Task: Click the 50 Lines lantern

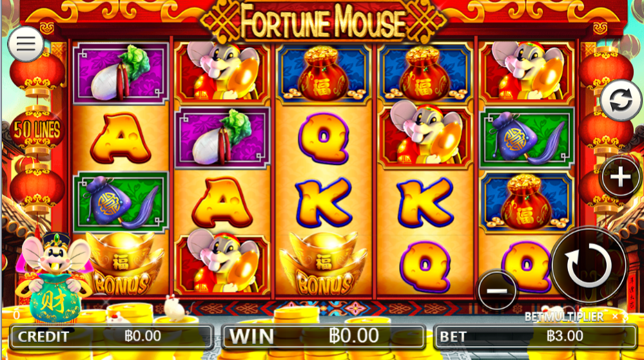Action: pos(37,129)
